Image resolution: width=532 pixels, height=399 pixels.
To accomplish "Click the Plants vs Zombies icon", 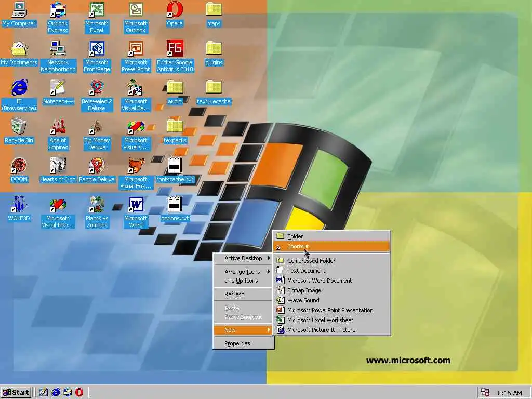I will [x=97, y=212].
